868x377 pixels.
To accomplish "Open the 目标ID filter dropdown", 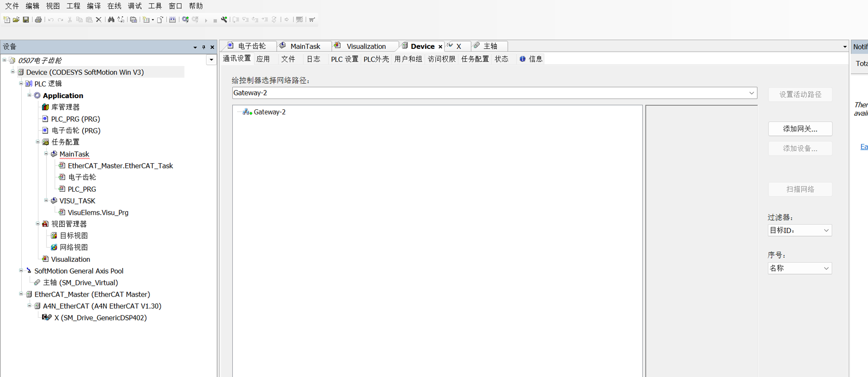I will click(826, 230).
